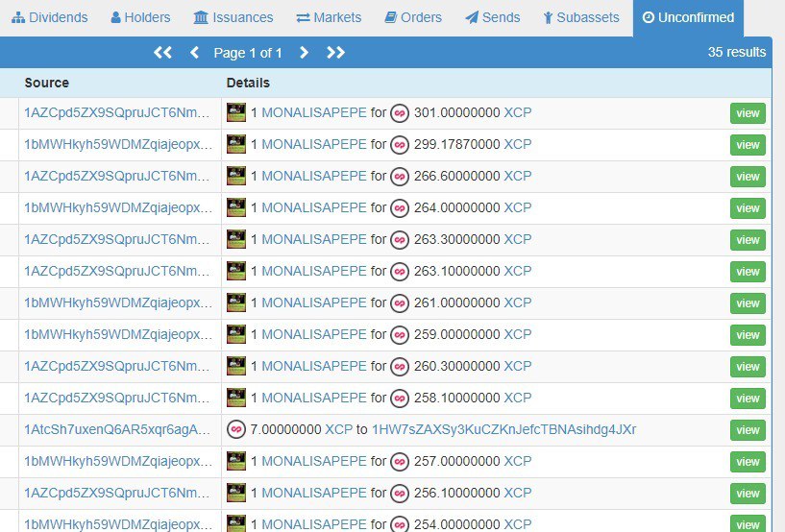Click XCP coin icon in 260.30000000 row
The image size is (785, 532).
[x=400, y=367]
